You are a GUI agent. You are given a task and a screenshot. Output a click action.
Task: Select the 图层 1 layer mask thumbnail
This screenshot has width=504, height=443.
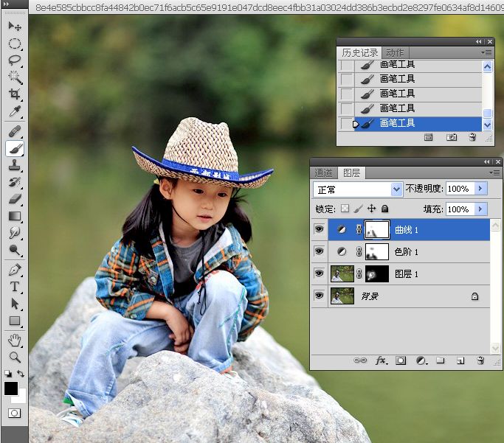click(377, 273)
